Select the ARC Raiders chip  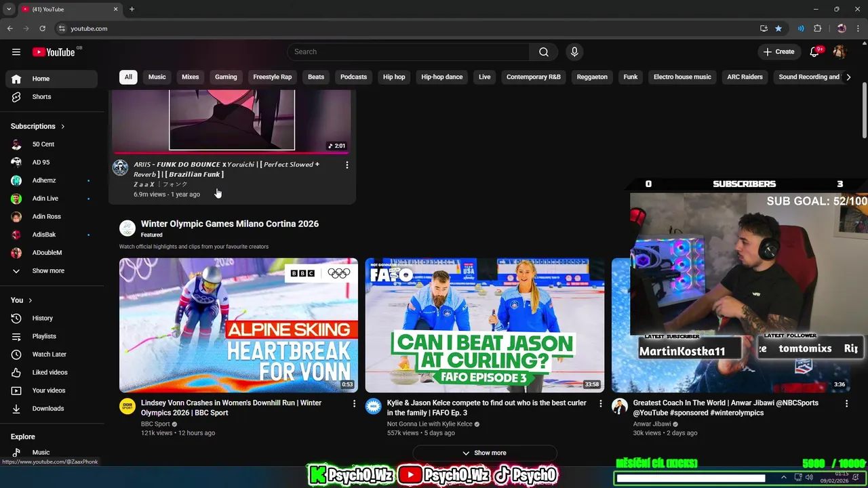point(745,77)
